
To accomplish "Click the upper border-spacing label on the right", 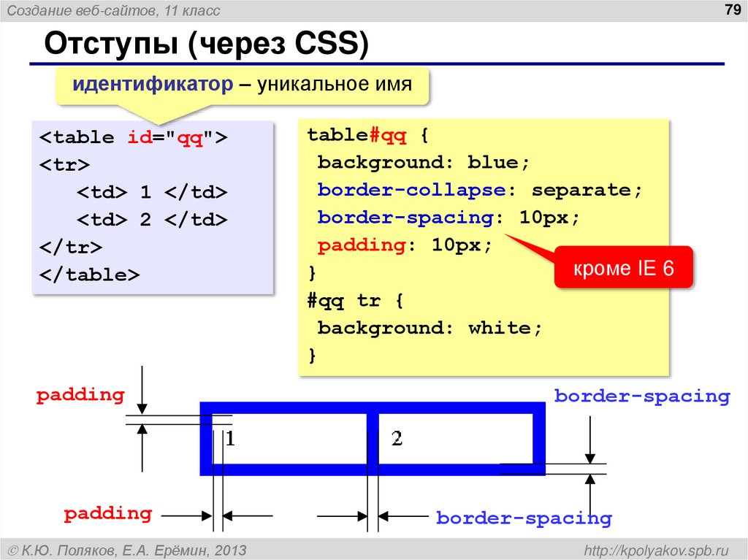I will [x=642, y=396].
